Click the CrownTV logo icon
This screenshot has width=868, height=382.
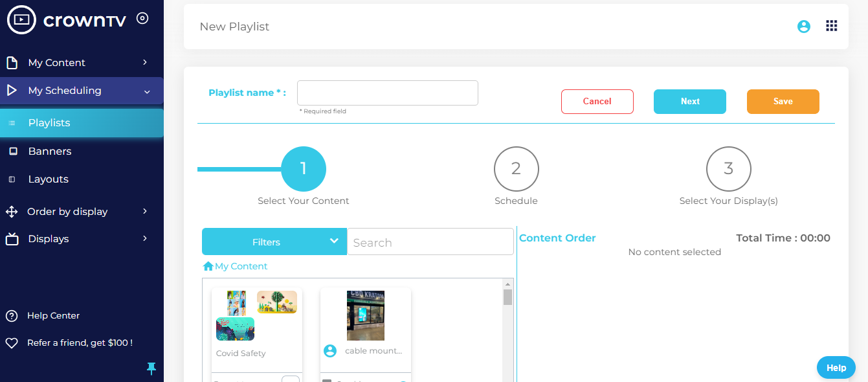pyautogui.click(x=21, y=19)
